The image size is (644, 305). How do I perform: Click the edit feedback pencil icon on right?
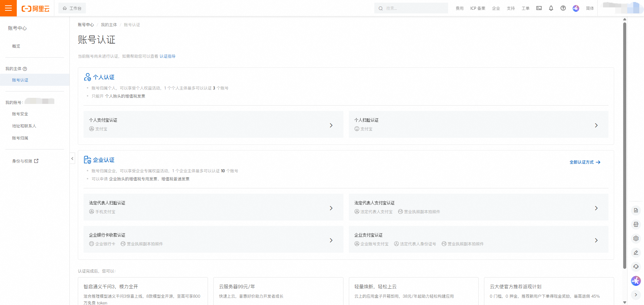[x=636, y=252]
